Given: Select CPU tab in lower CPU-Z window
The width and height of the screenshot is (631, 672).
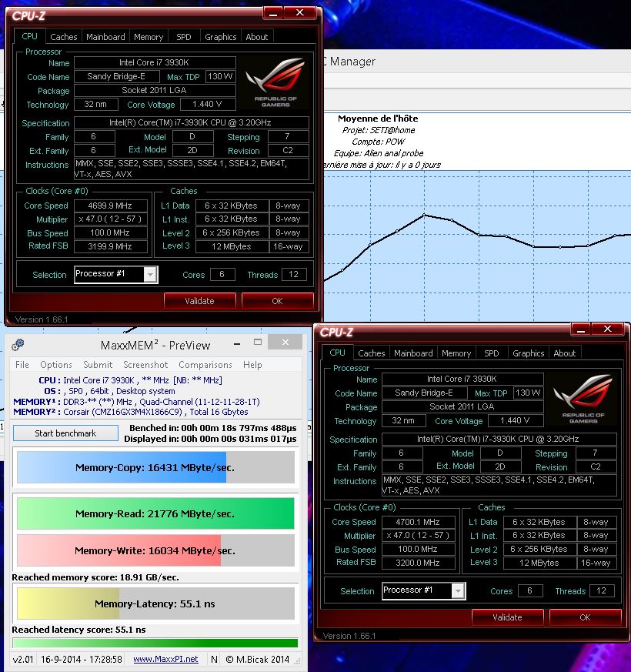Looking at the screenshot, I should (338, 353).
